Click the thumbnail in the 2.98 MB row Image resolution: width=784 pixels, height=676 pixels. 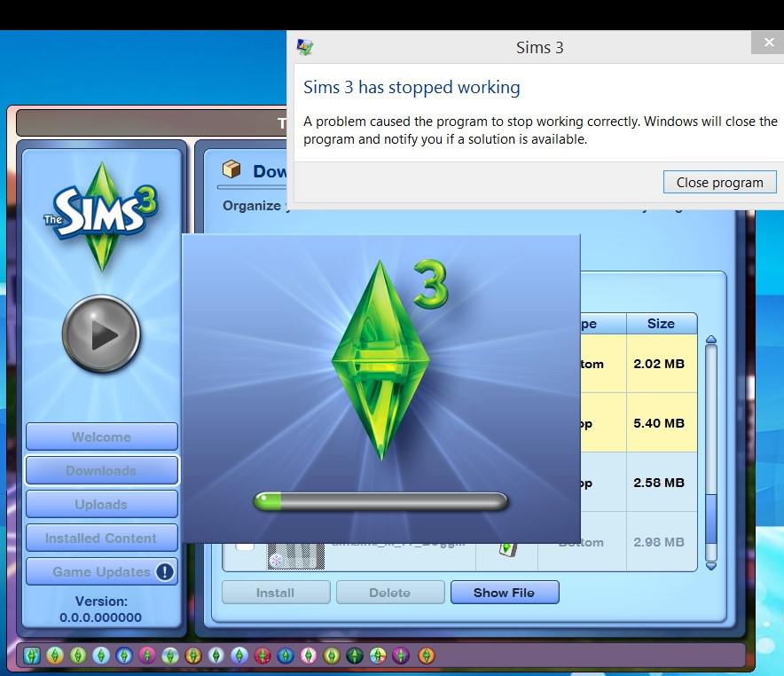[296, 556]
